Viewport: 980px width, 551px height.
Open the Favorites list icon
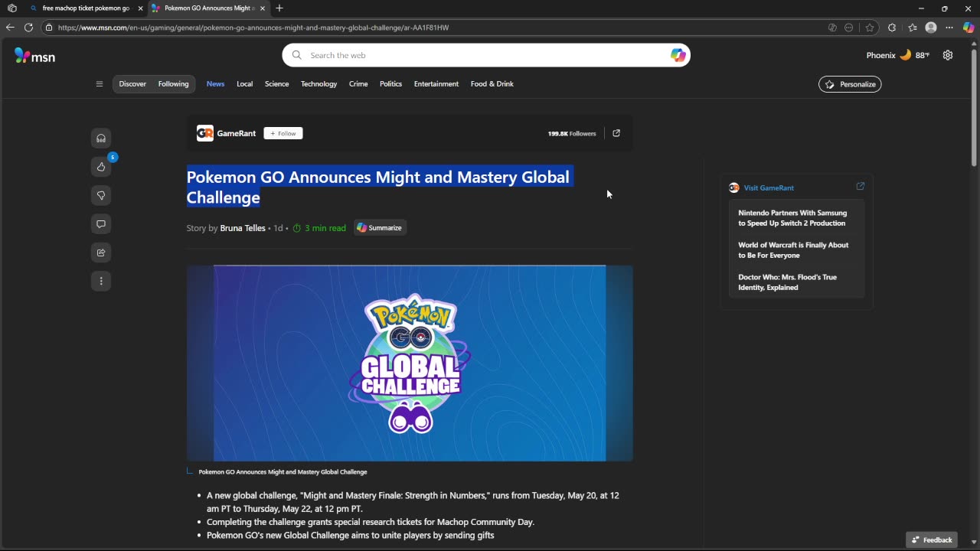tap(913, 28)
